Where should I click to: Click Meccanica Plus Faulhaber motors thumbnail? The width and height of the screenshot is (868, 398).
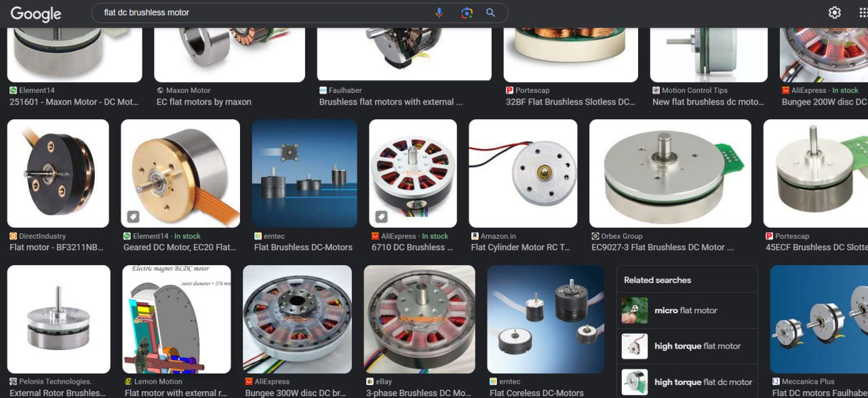[x=819, y=319]
